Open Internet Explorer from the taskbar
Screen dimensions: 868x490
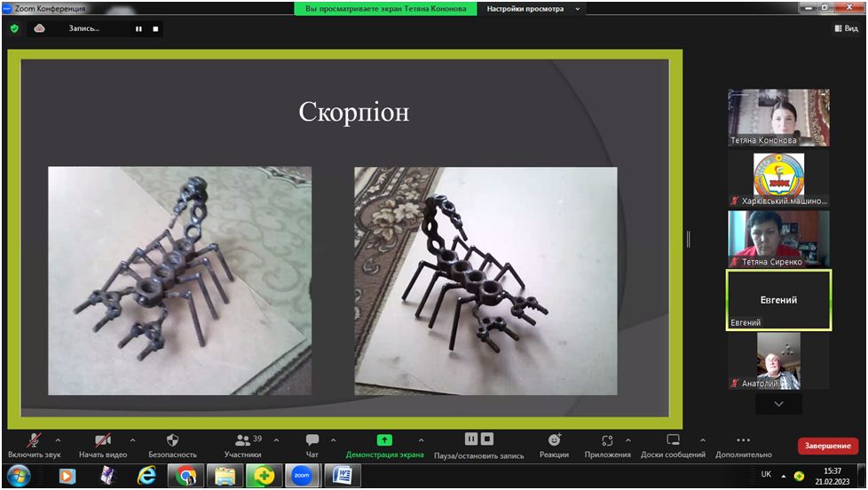point(146,476)
